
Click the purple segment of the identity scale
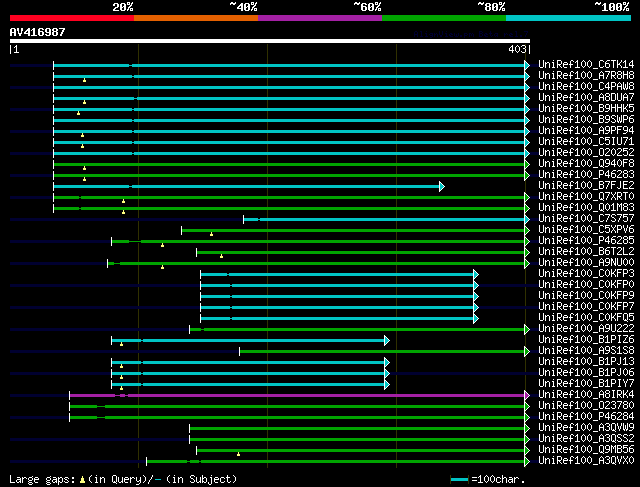[x=320, y=18]
